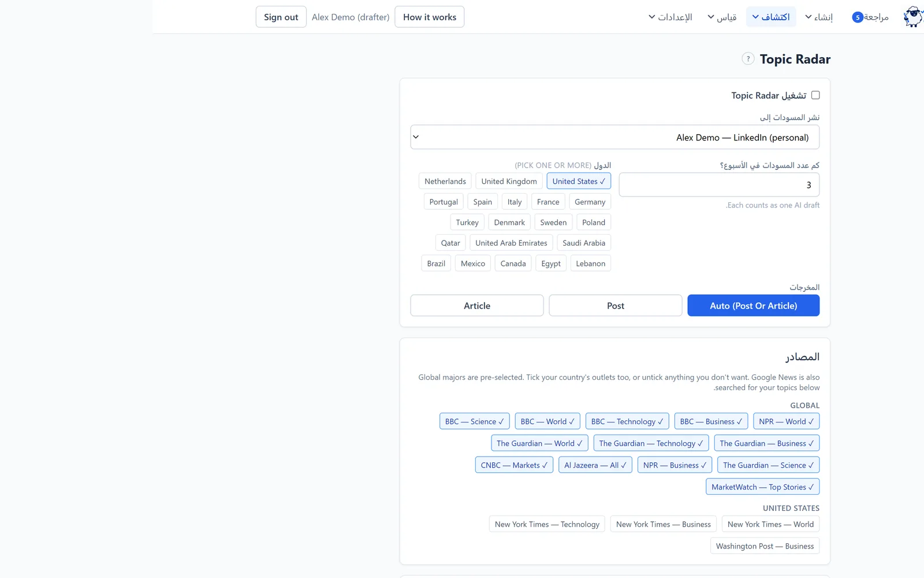Image resolution: width=924 pixels, height=578 pixels.
Task: Click the Alex Demo (drafter) user label
Action: 351,17
